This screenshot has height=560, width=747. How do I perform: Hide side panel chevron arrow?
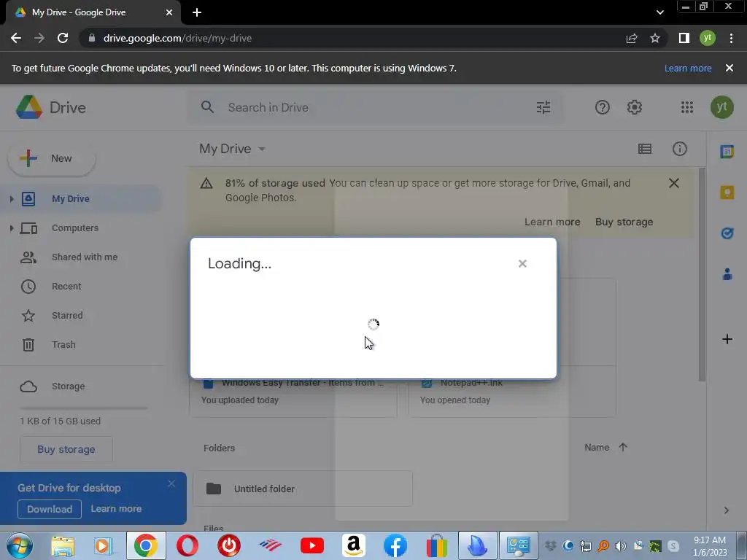(726, 510)
